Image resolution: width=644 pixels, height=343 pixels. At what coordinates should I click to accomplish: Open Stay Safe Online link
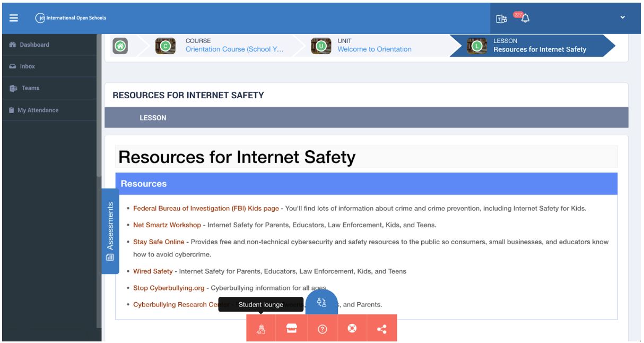point(159,242)
